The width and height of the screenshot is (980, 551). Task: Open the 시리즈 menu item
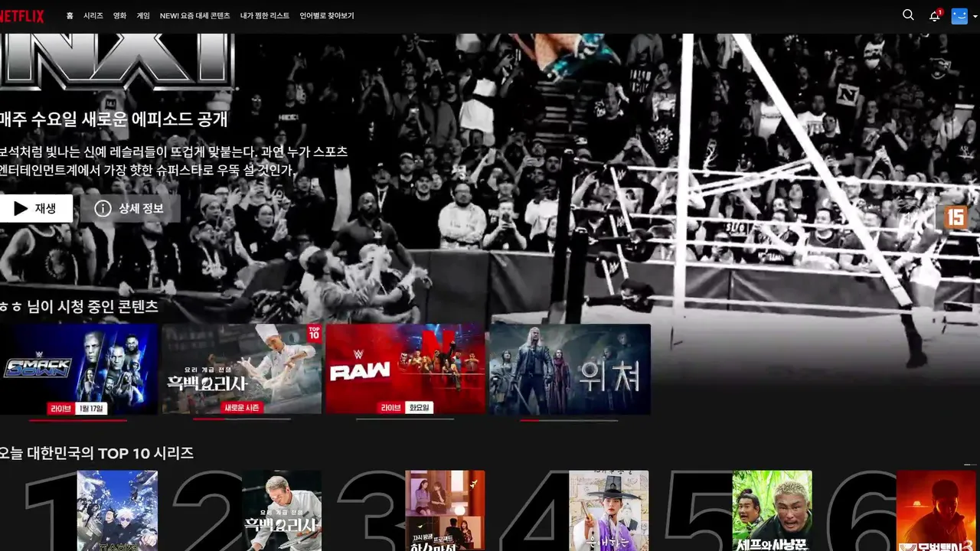tap(93, 15)
